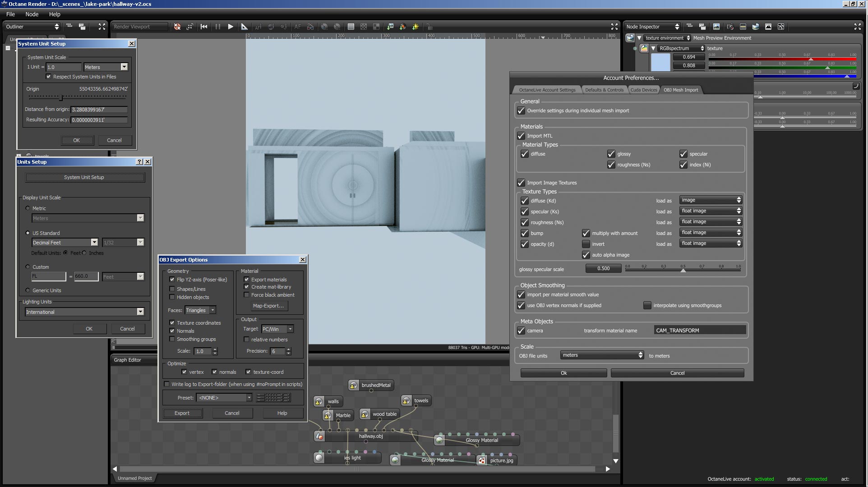Image resolution: width=868 pixels, height=487 pixels.
Task: Click the hallway.obj mesh node icon
Action: click(319, 436)
